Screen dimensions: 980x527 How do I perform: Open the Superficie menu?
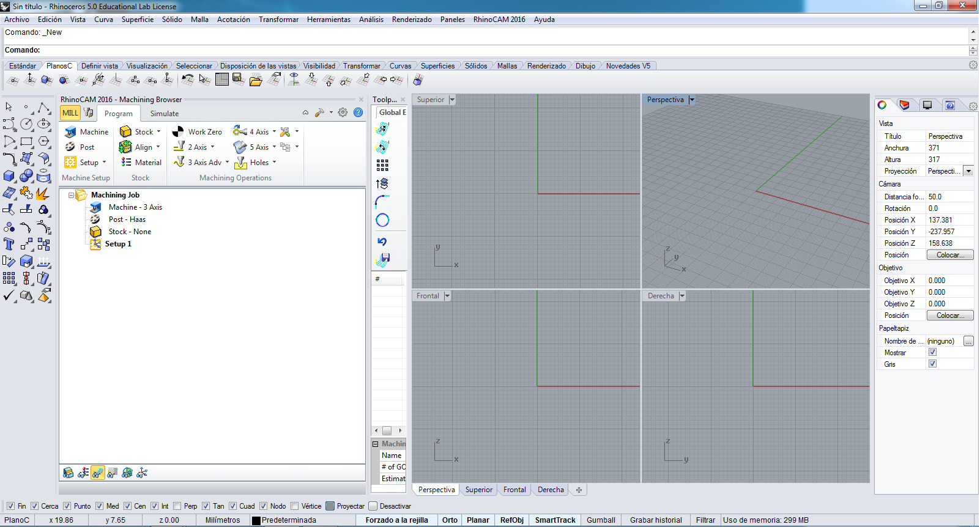[138, 20]
